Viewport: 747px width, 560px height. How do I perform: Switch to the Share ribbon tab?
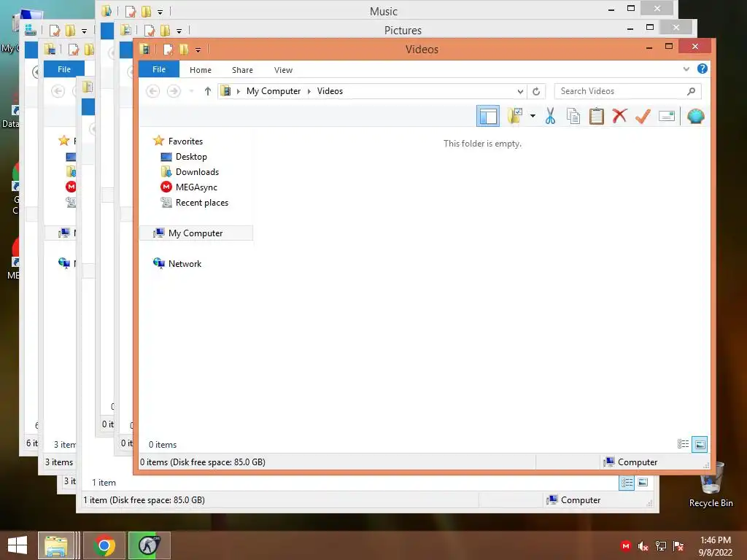[242, 70]
